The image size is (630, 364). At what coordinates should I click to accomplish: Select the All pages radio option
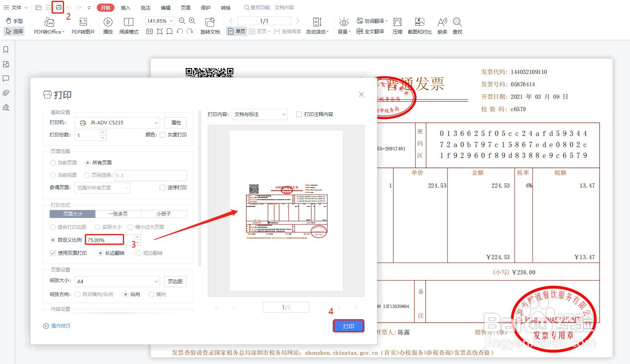(x=88, y=163)
